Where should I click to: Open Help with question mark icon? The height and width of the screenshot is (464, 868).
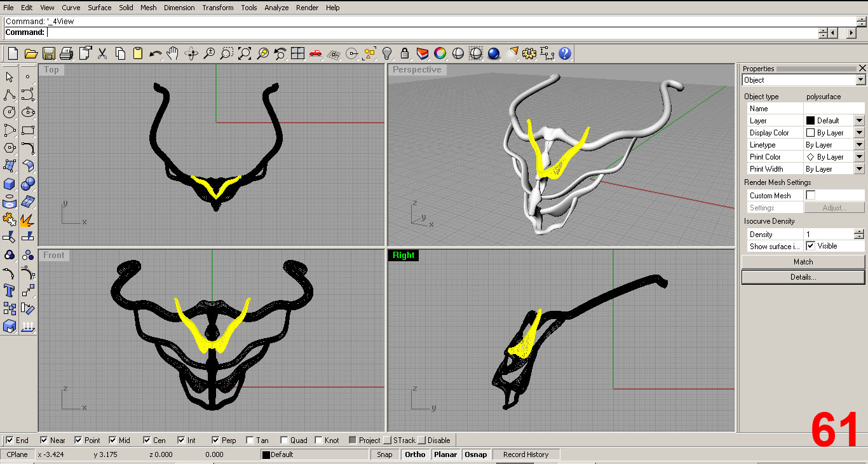click(x=565, y=53)
